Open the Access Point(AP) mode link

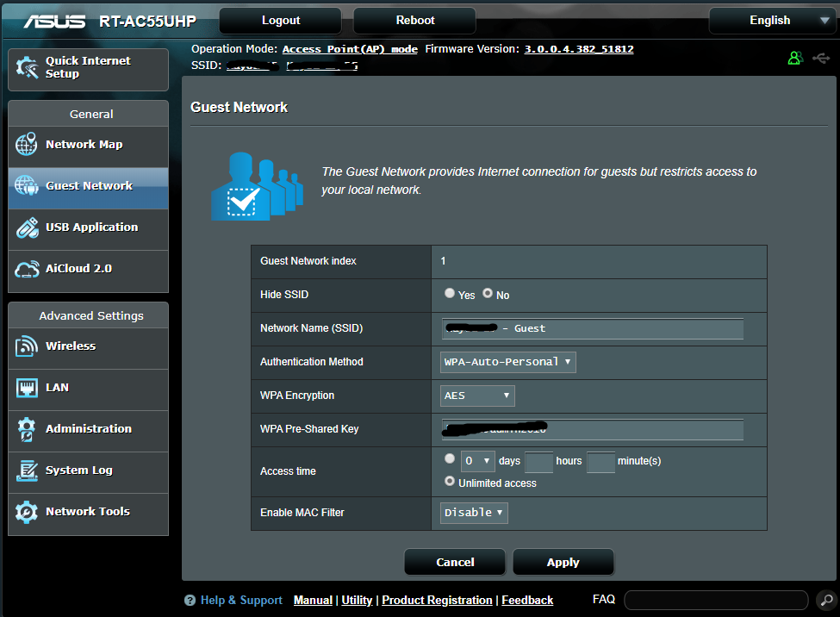point(350,49)
